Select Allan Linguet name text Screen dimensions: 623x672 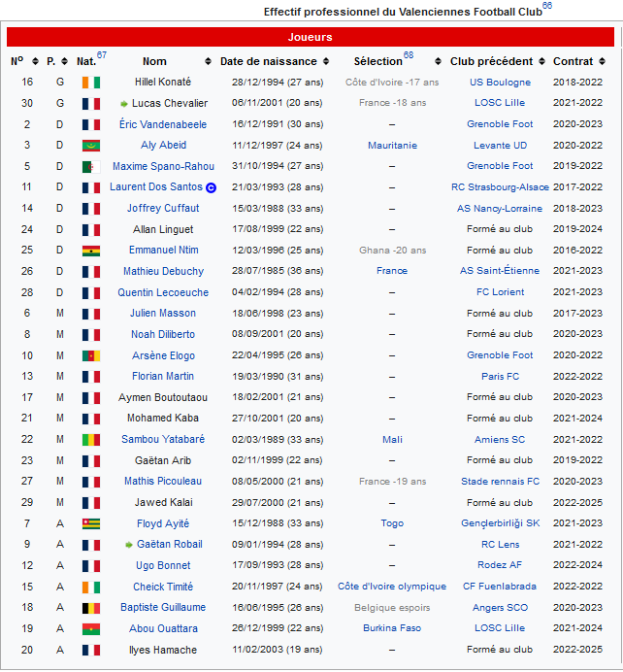tap(163, 230)
